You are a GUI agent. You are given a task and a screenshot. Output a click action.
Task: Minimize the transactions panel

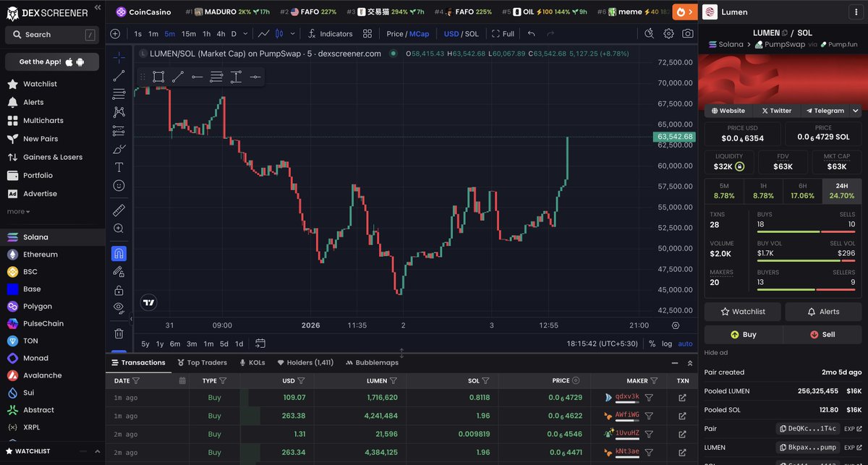[674, 362]
